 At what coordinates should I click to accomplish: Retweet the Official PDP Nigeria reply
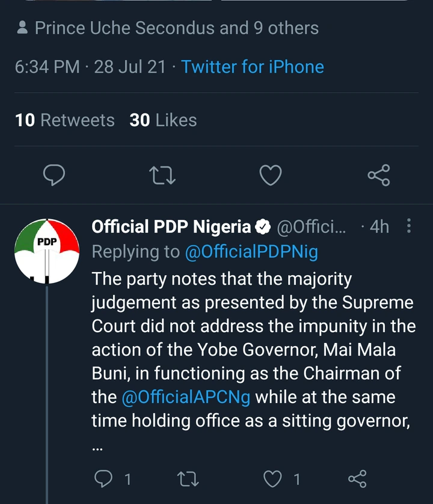(188, 479)
